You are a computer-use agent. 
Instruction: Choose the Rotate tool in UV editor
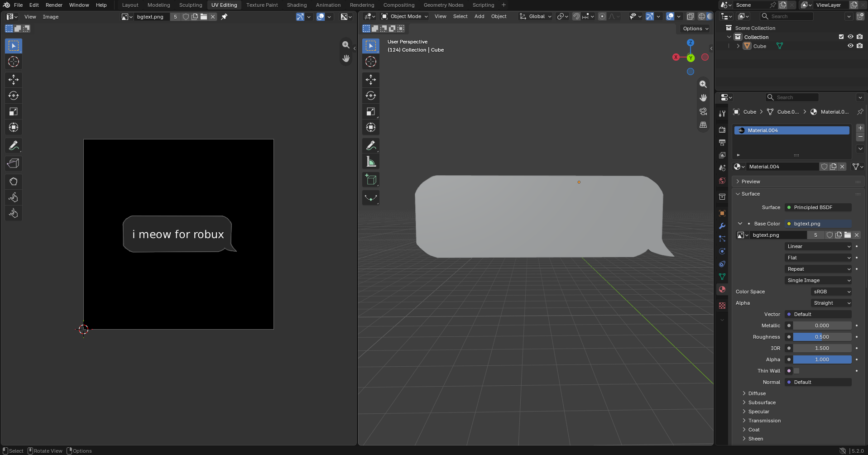click(x=14, y=96)
